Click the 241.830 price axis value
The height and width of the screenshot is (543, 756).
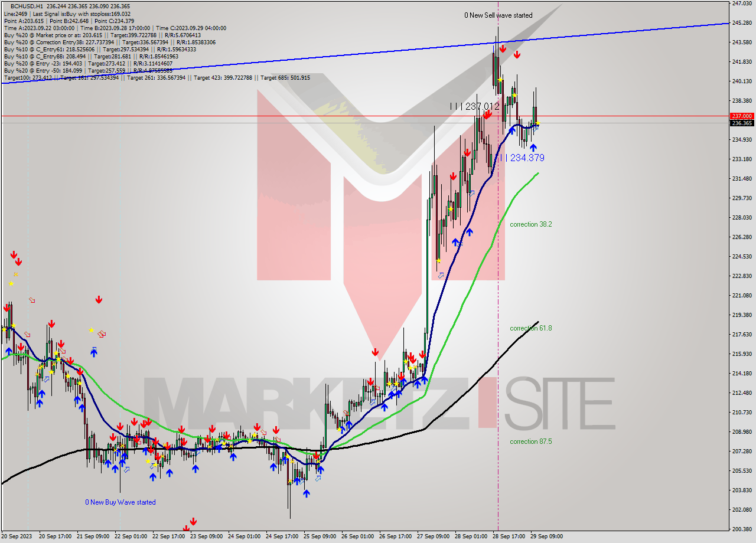click(741, 62)
